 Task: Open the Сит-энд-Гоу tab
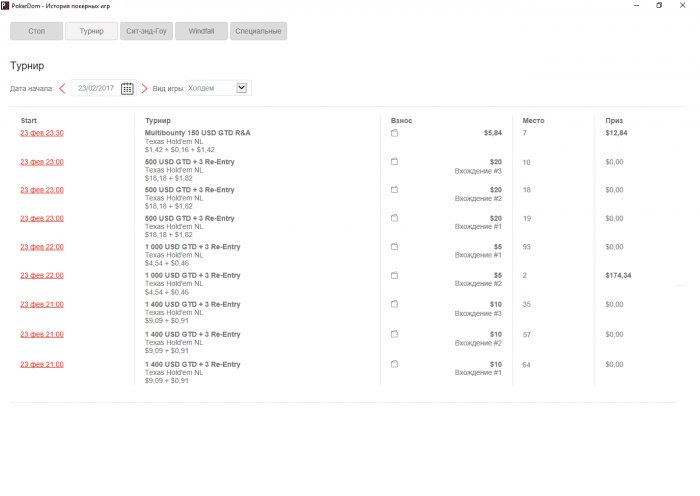[x=146, y=31]
